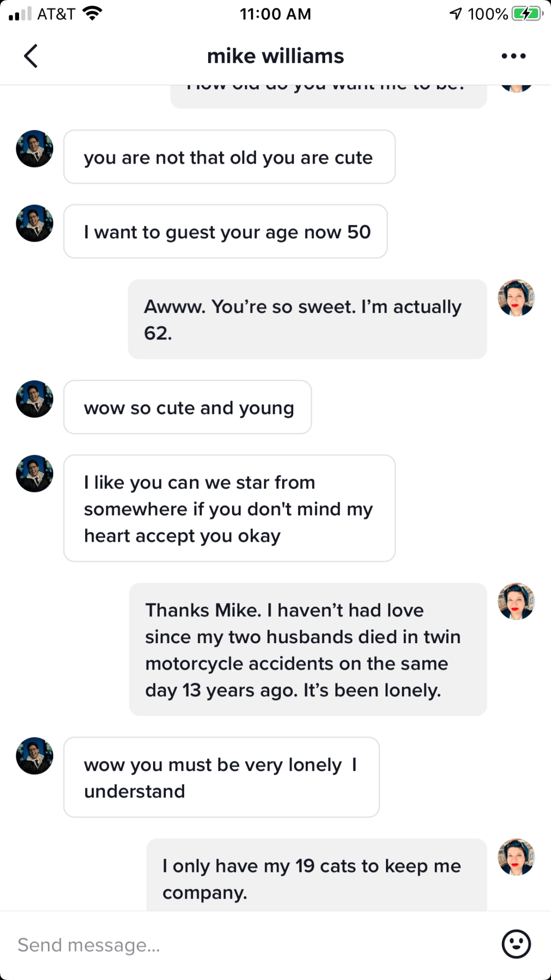Select the "you are not that old" bubble

[229, 157]
